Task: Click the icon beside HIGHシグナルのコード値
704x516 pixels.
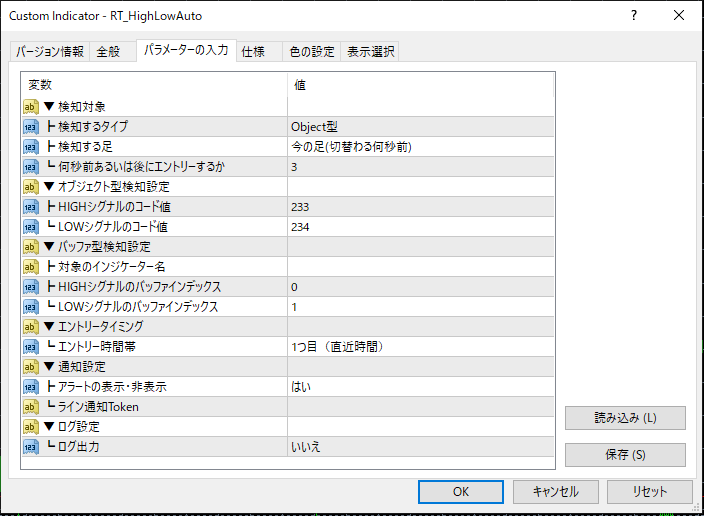Action: click(31, 206)
